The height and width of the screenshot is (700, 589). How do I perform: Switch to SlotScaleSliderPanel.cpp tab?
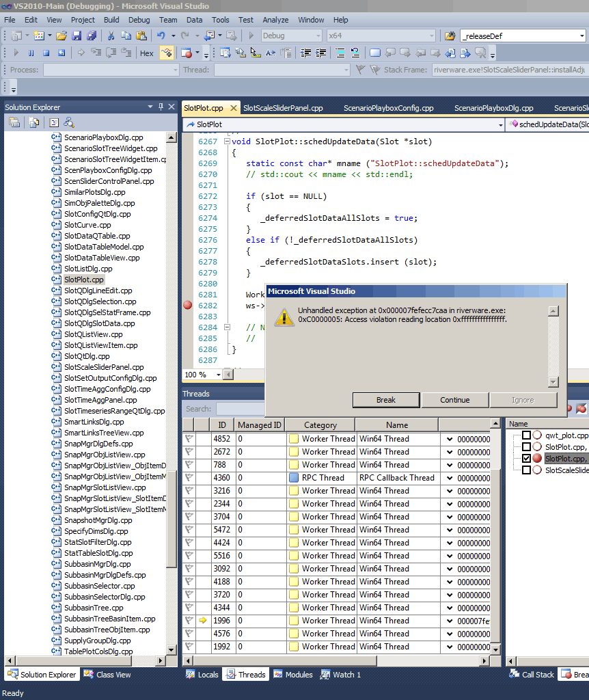point(283,108)
